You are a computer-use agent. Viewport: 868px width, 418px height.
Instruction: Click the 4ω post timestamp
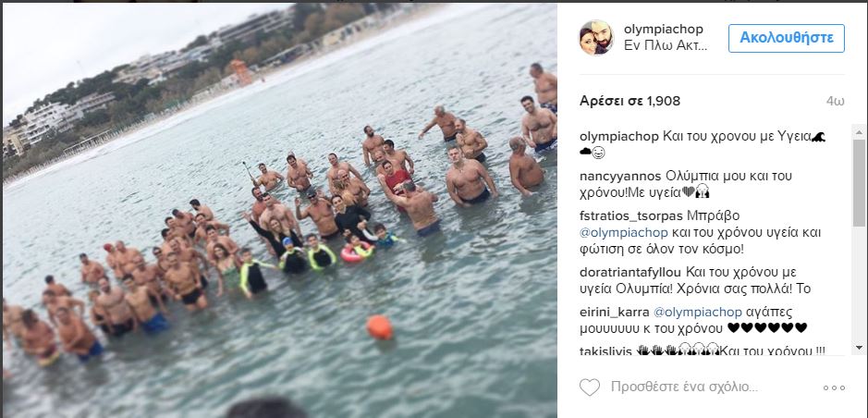click(x=835, y=102)
